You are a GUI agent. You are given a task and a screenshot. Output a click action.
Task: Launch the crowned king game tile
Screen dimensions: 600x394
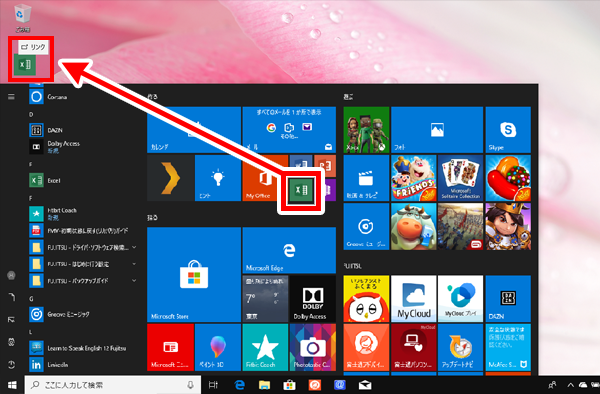[x=508, y=226]
